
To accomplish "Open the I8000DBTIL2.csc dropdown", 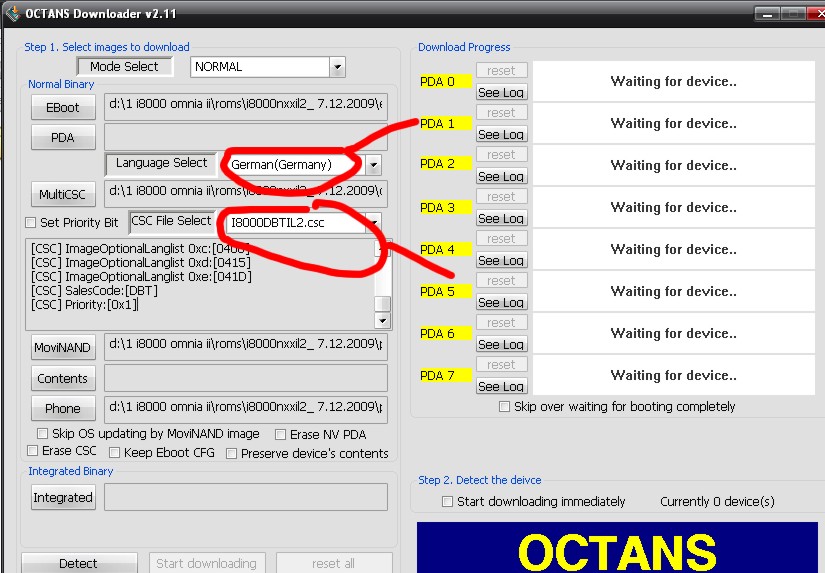I will click(x=373, y=223).
